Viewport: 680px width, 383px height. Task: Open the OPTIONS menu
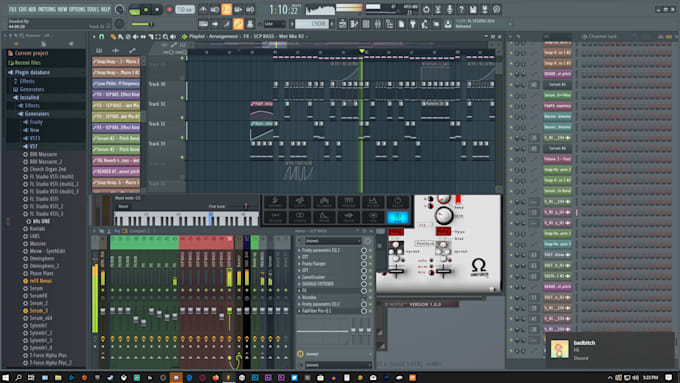coord(77,9)
